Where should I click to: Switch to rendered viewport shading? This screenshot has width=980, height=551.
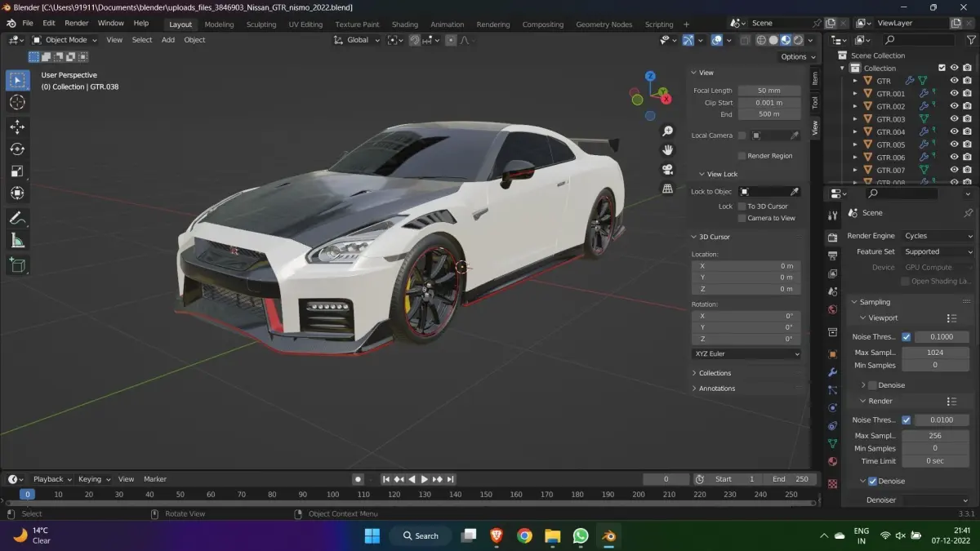coord(798,40)
